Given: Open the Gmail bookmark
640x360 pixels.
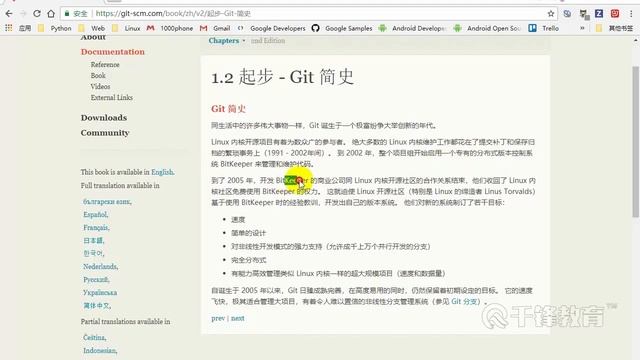Looking at the screenshot, I should pyautogui.click(x=215, y=28).
